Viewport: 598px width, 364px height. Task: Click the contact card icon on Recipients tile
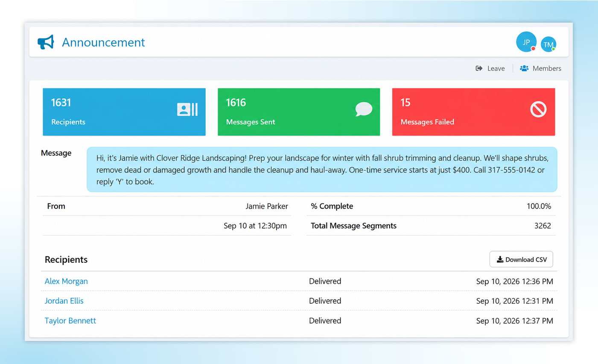187,110
